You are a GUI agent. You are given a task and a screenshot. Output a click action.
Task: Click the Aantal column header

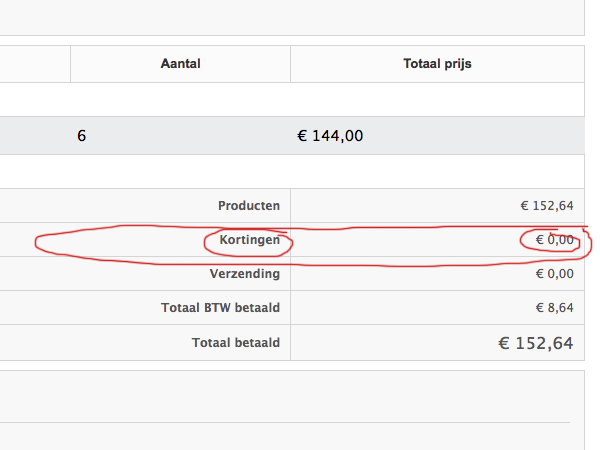tap(180, 64)
